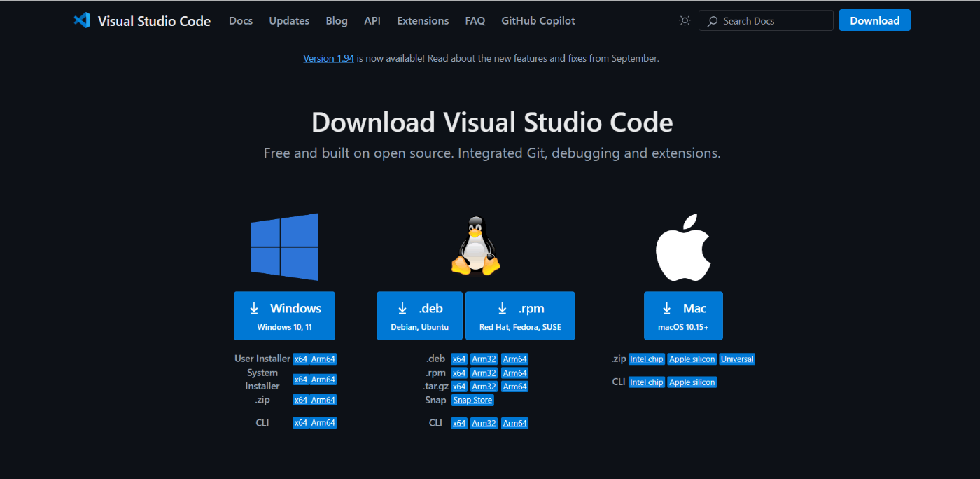
Task: Open the Updates menu item
Action: pyautogui.click(x=289, y=20)
